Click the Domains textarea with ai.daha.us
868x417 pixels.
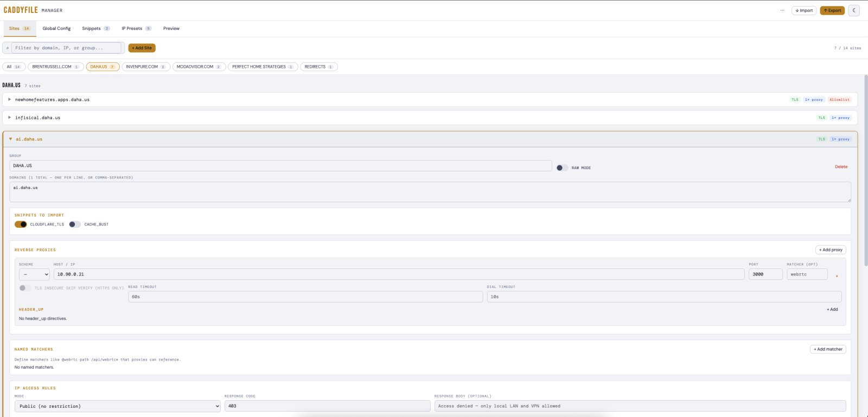[430, 192]
